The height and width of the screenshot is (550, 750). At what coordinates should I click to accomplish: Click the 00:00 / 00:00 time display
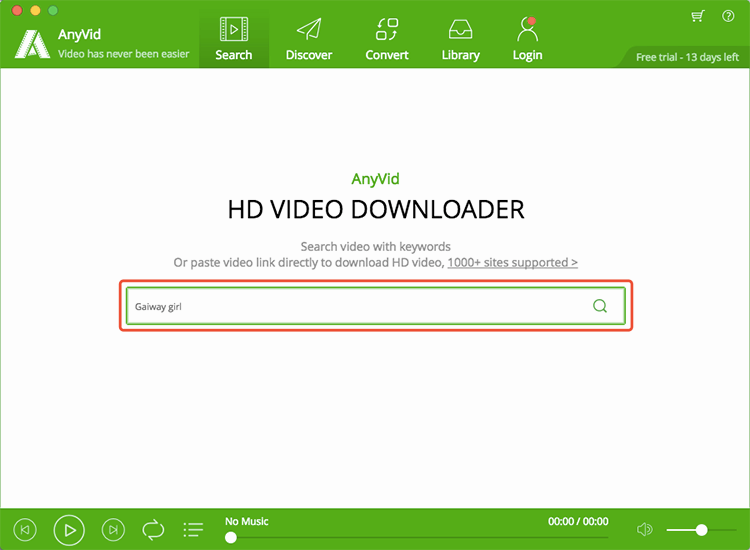click(578, 521)
